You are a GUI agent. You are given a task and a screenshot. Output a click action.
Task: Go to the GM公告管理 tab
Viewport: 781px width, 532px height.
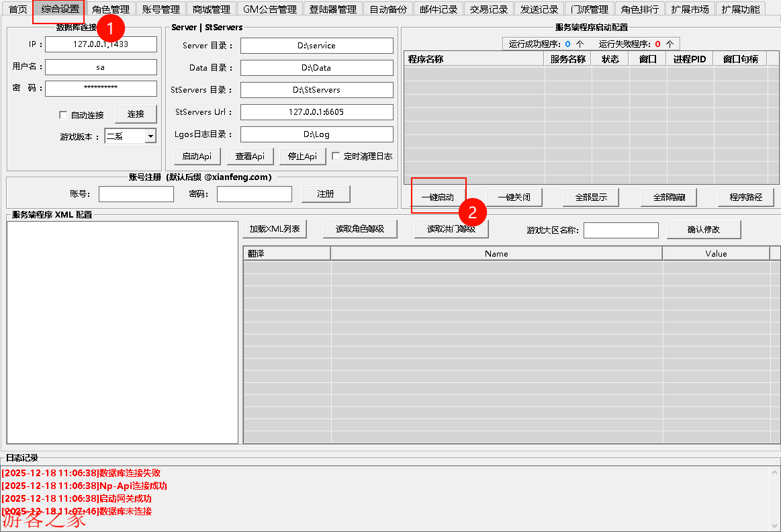pyautogui.click(x=269, y=9)
